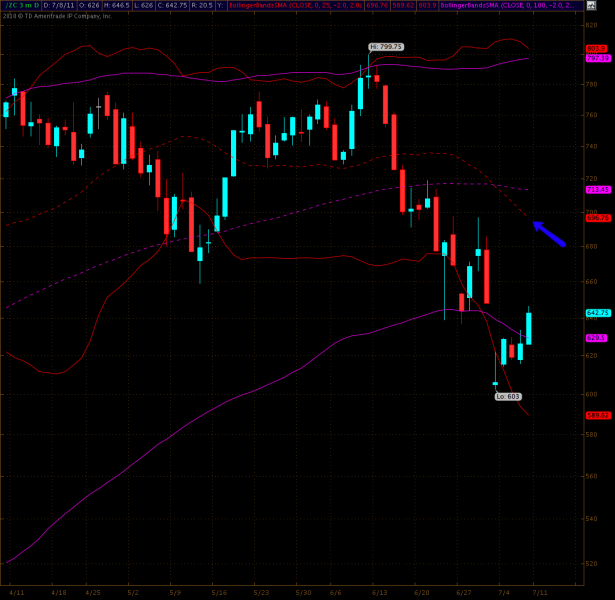This screenshot has height=600, width=615.
Task: Click the red 589.62 lower band tag
Action: [x=598, y=415]
